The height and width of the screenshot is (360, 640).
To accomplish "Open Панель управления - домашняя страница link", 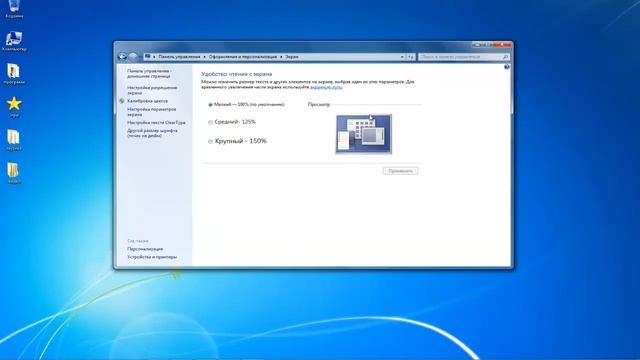I will [149, 73].
